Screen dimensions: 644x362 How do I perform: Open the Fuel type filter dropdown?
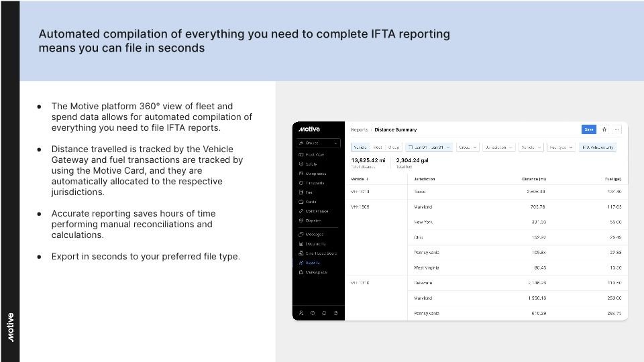click(561, 147)
